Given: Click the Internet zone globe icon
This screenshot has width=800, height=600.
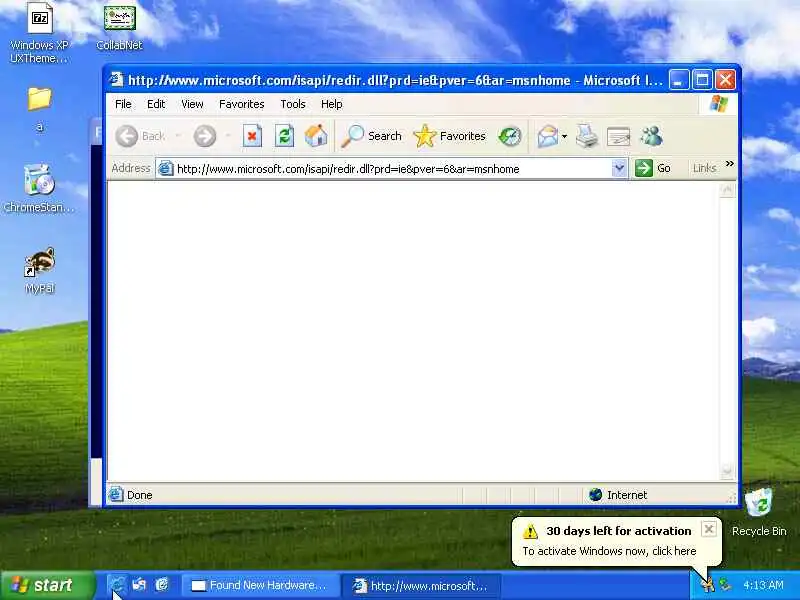Looking at the screenshot, I should (595, 494).
